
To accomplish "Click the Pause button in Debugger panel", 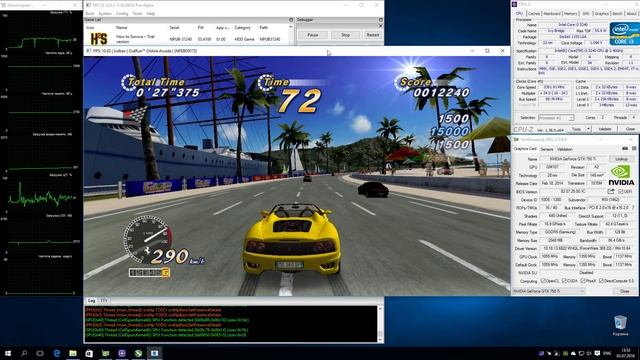I will click(313, 35).
